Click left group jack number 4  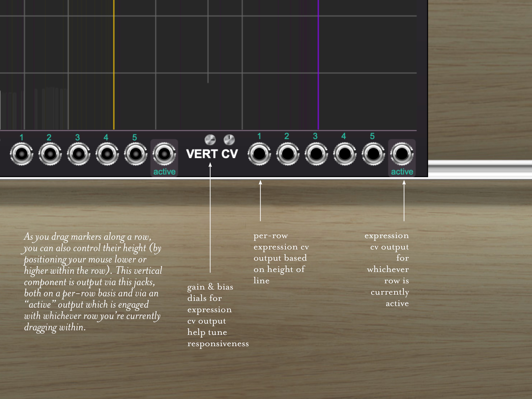coord(107,154)
